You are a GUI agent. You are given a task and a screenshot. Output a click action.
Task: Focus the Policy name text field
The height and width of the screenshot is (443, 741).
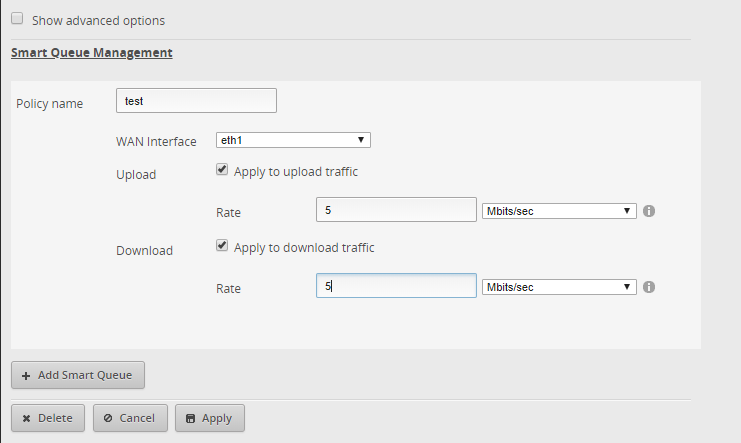pos(196,101)
